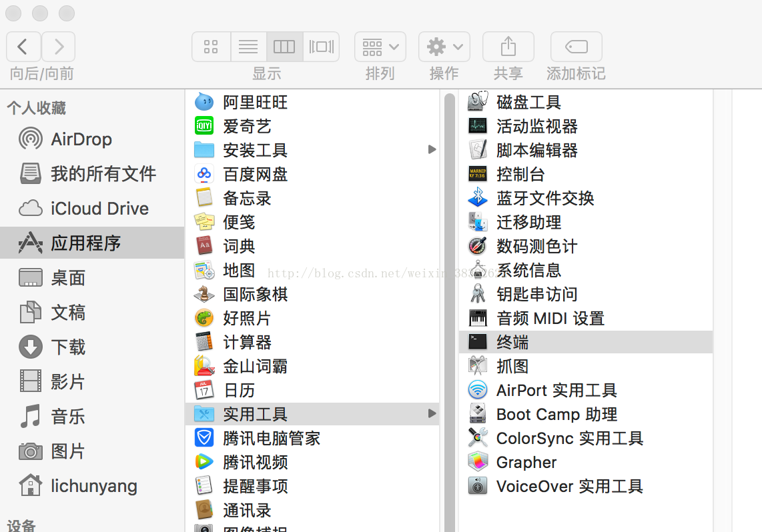Select the VoiceOver 实用工具 icon

(478, 486)
